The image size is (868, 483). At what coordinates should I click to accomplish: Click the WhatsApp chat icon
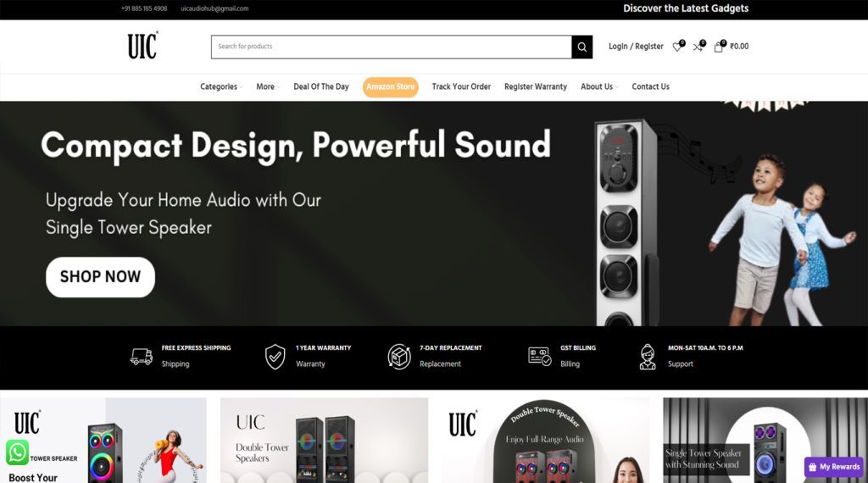click(17, 452)
